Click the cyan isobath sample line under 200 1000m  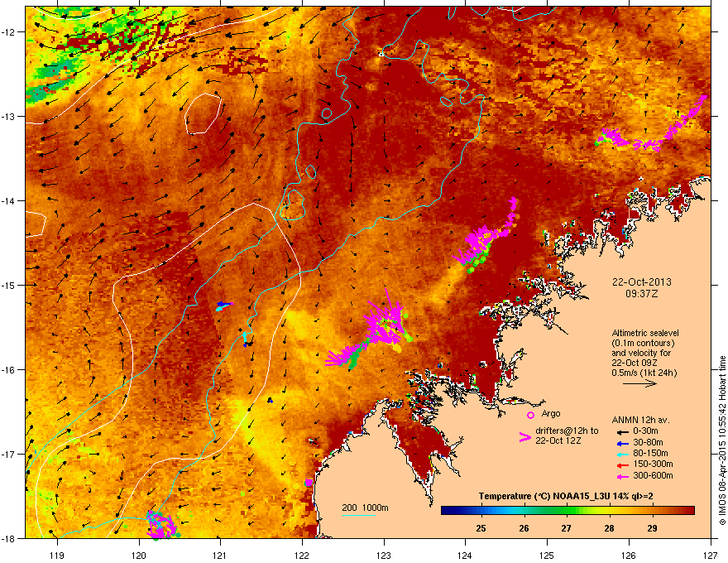coord(358,515)
